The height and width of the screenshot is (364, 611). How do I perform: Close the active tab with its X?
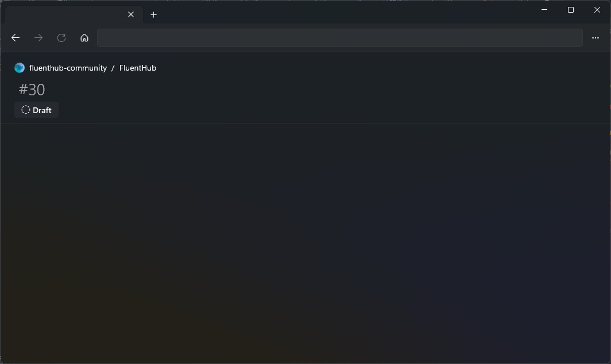[x=130, y=14]
